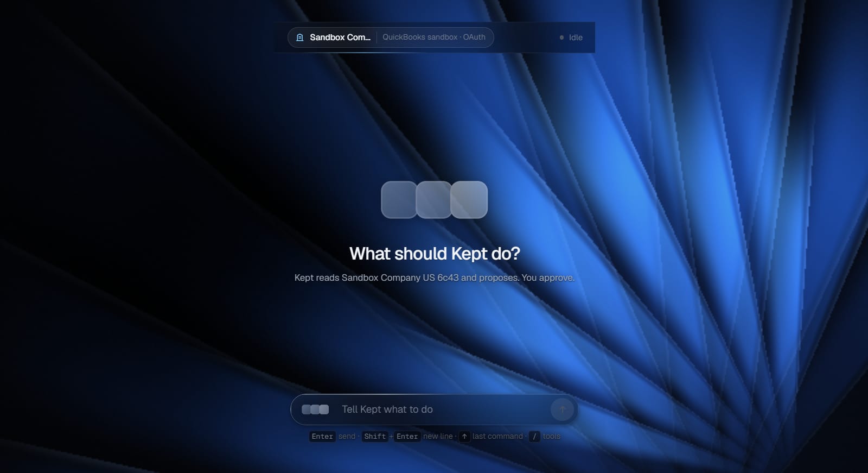Viewport: 868px width, 473px height.
Task: Click the large Kept three-square logo
Action: point(435,200)
